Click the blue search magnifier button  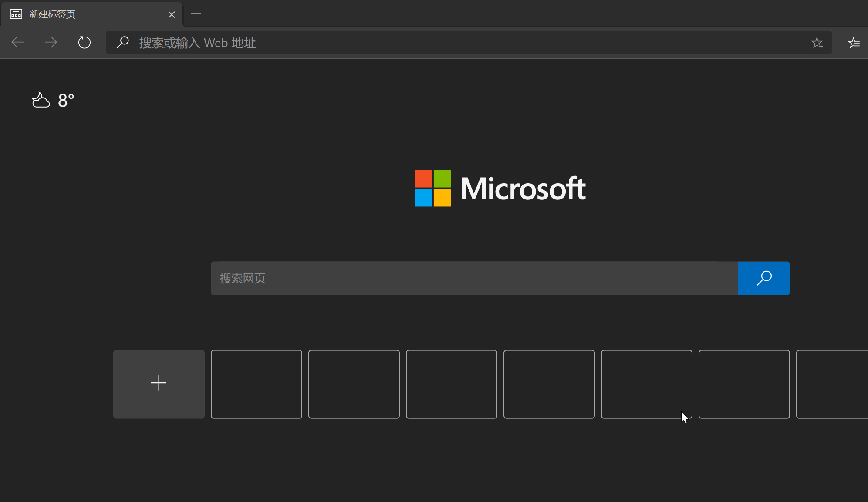pos(763,278)
